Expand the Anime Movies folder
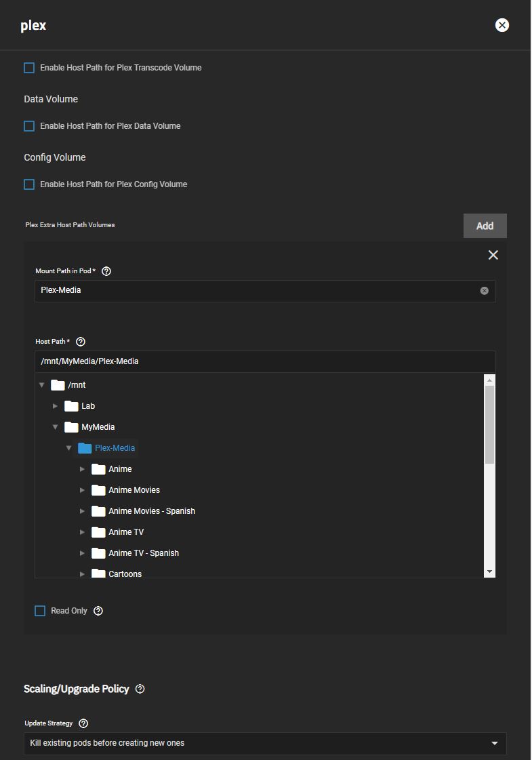 coord(83,490)
